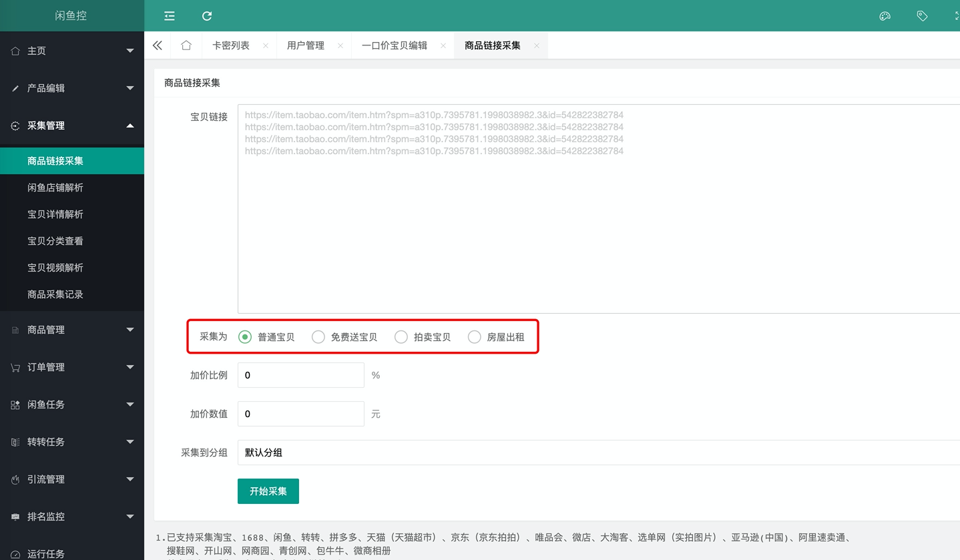Image resolution: width=960 pixels, height=560 pixels.
Task: Click the tag icon in top bar
Action: coord(922,15)
